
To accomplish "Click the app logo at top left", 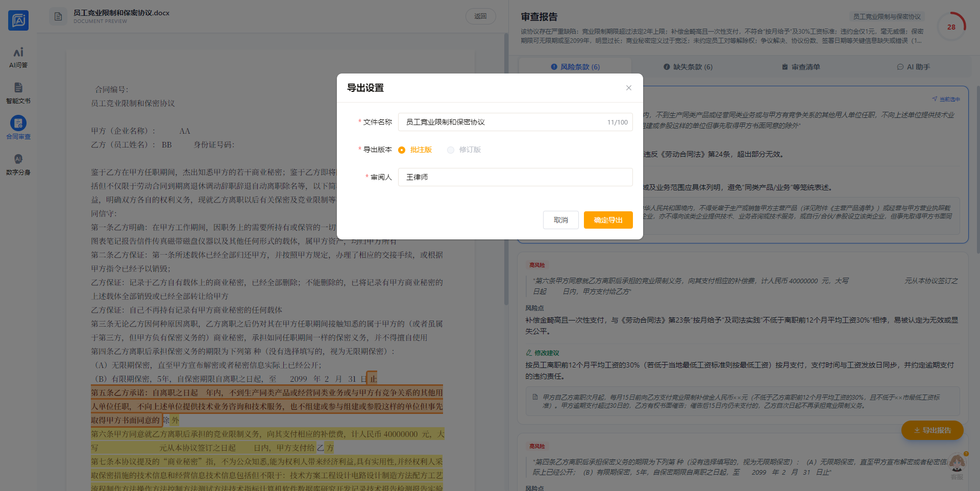I will click(x=18, y=20).
